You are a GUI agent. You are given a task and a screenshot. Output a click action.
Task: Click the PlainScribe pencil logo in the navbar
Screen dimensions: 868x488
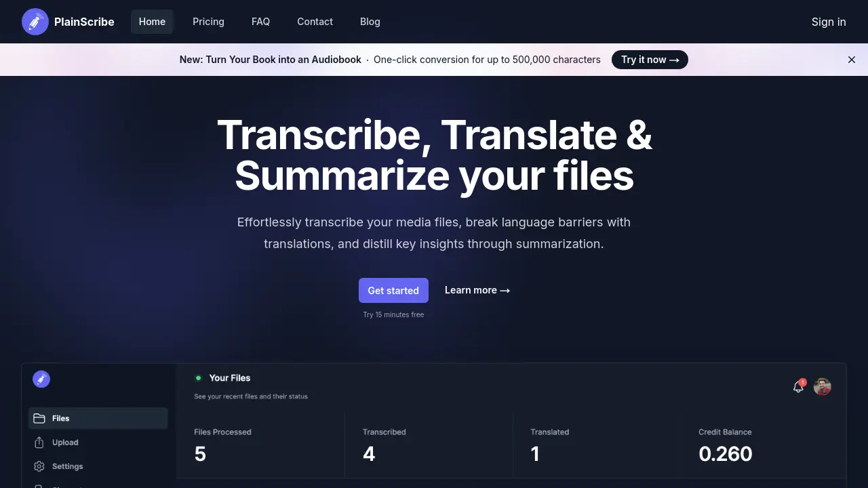(35, 21)
